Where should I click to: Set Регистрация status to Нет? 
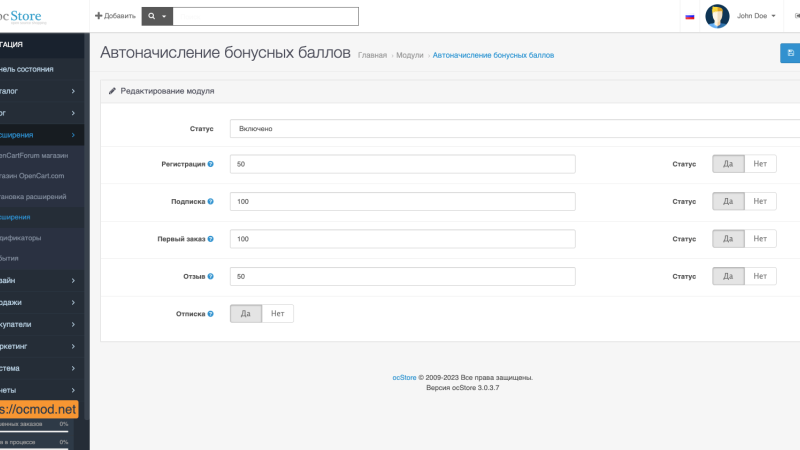[760, 164]
